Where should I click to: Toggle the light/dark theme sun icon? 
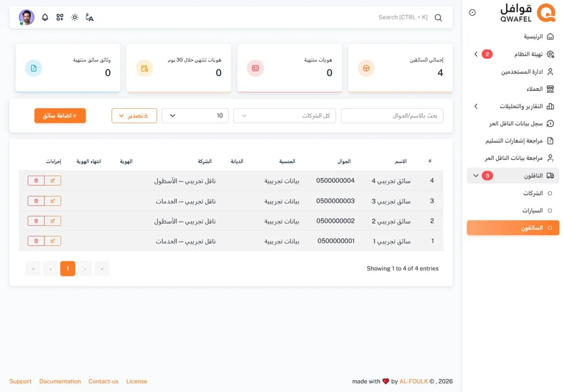[75, 17]
